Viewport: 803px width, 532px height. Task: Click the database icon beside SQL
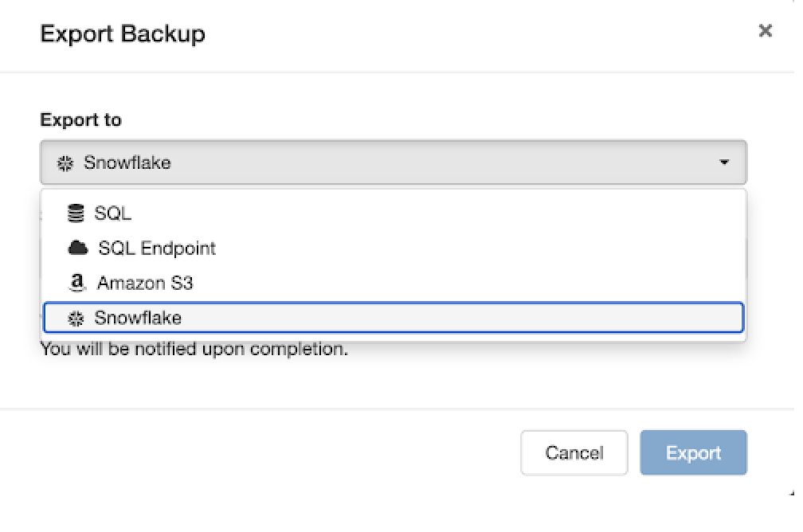[76, 213]
